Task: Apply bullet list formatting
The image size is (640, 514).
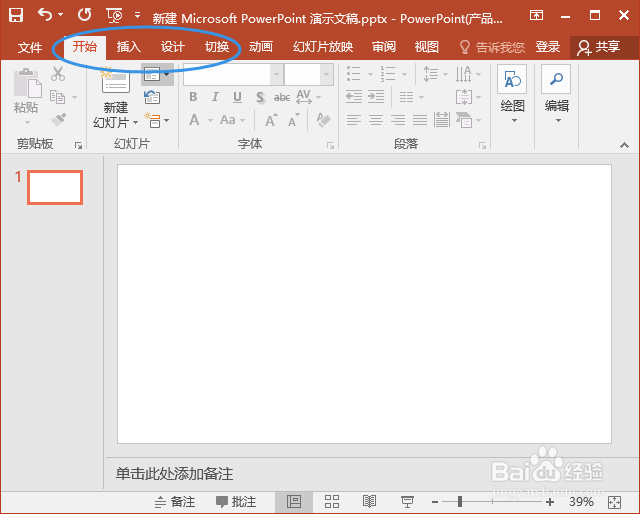Action: pyautogui.click(x=353, y=74)
